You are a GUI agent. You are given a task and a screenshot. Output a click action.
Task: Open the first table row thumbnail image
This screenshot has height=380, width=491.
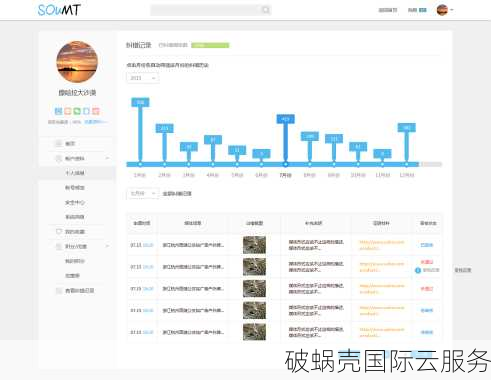pos(254,245)
